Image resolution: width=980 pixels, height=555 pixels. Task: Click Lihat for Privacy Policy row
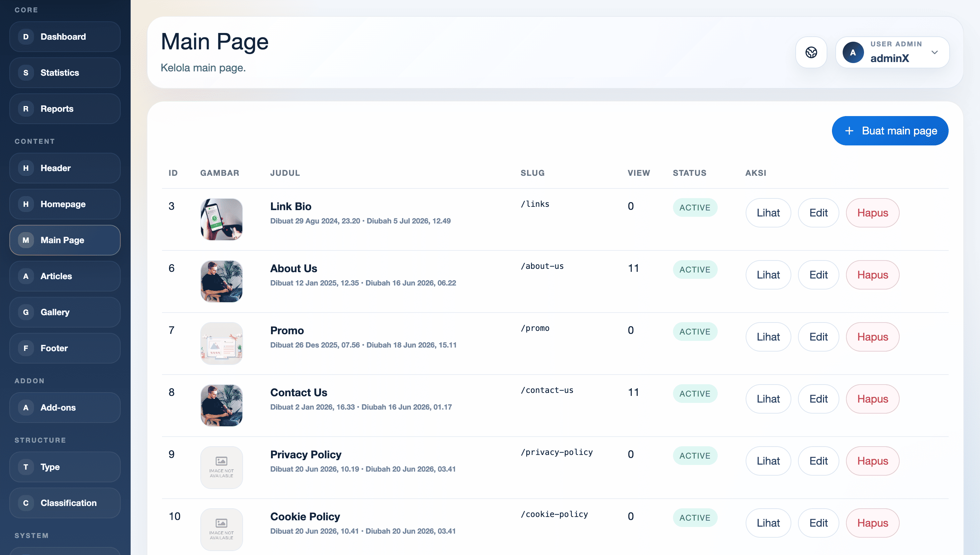coord(768,461)
